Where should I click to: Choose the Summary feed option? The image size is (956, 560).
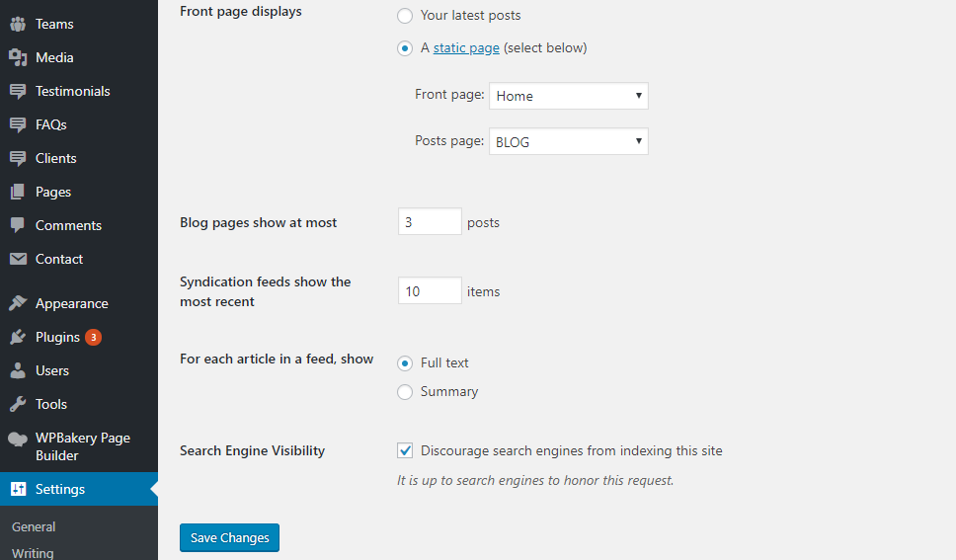[405, 392]
